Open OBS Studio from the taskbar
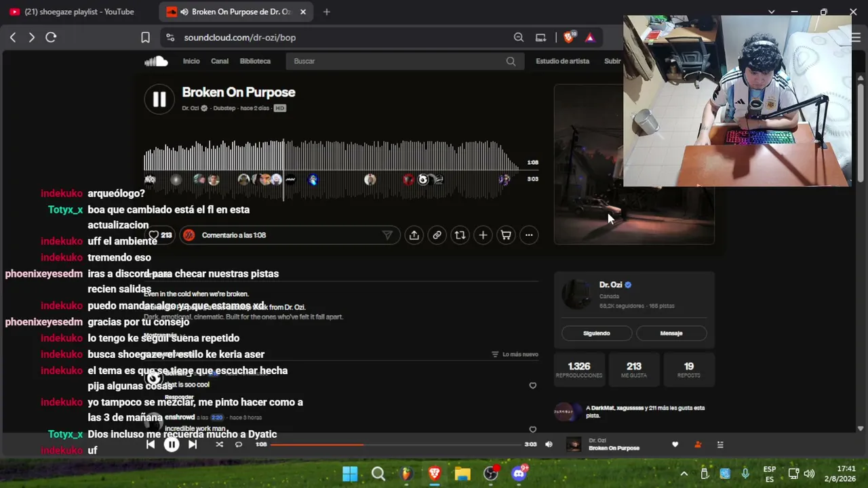This screenshot has width=868, height=488. [x=491, y=474]
